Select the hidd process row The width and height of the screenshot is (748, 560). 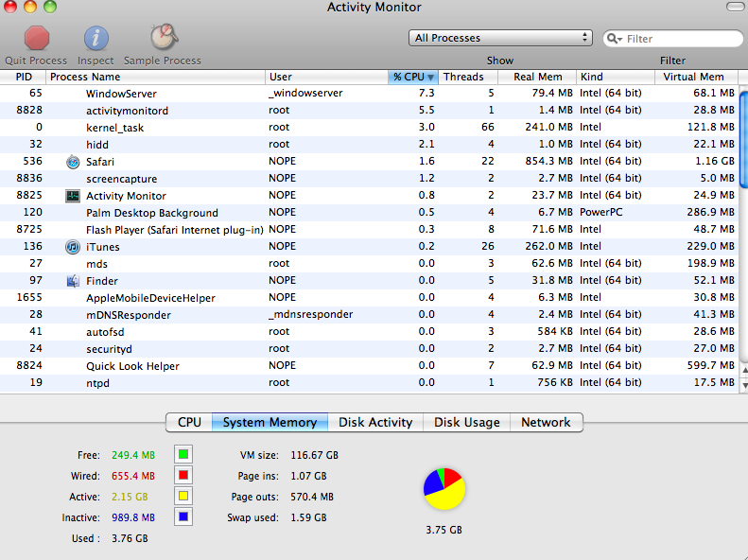pos(370,145)
